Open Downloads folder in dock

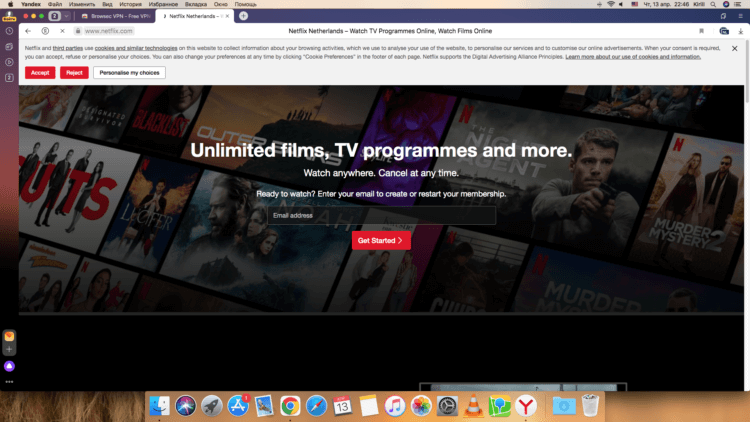tap(564, 406)
